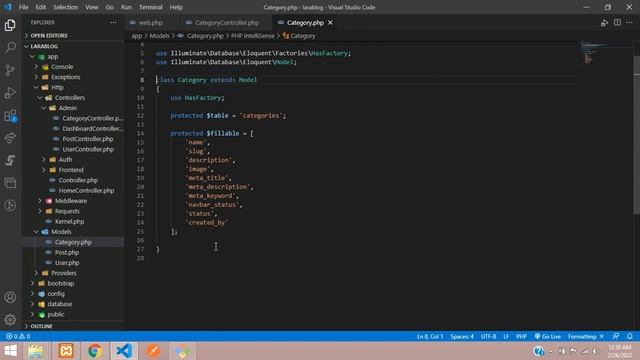
Task: Open Edit menu
Action: click(x=40, y=7)
